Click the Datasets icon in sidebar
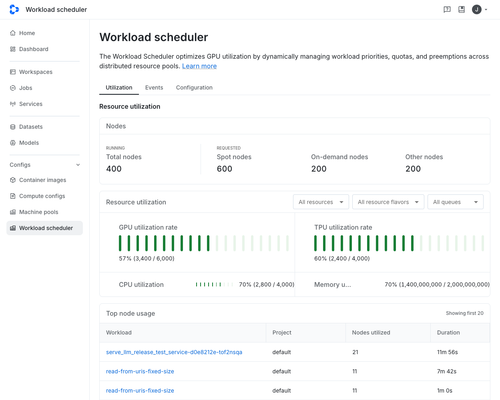 [13, 127]
